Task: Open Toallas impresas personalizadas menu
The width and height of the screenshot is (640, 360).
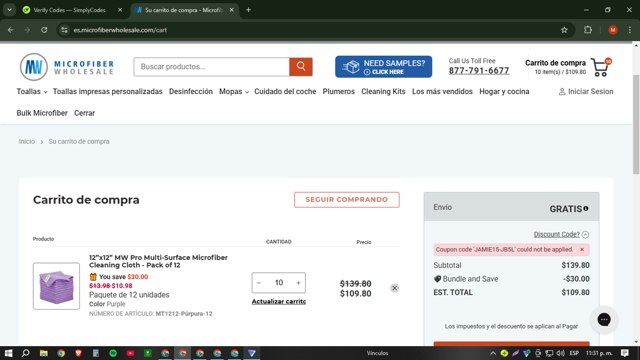Action: click(x=108, y=91)
